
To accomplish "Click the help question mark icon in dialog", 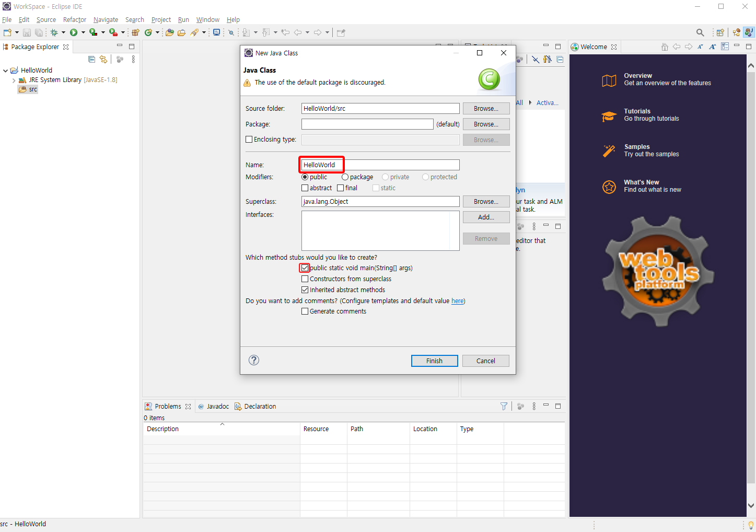I will [x=254, y=360].
